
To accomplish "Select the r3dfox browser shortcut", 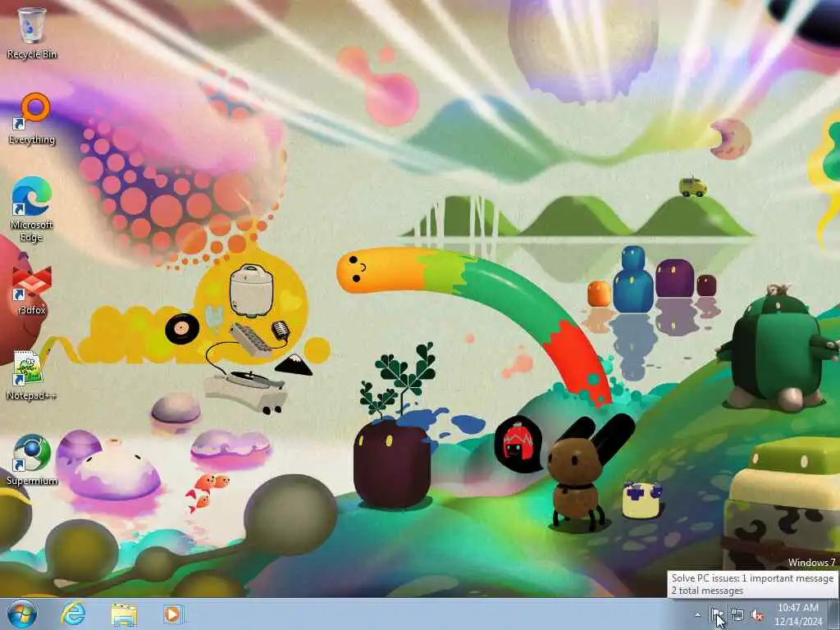I will click(x=32, y=290).
